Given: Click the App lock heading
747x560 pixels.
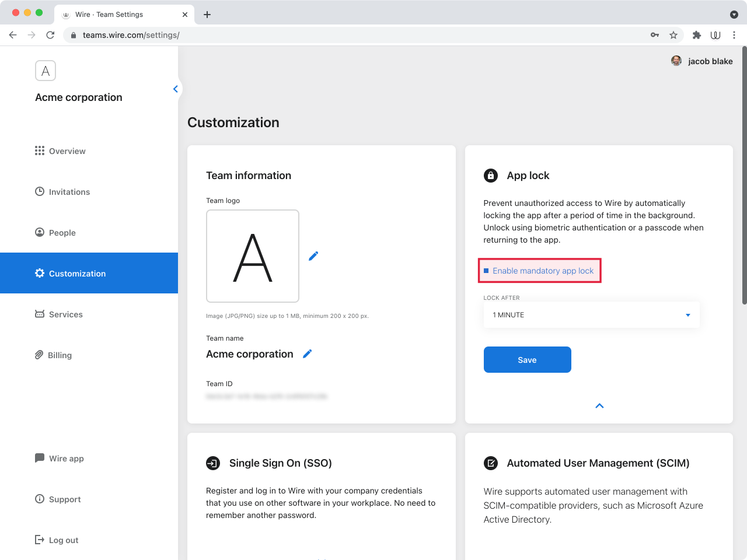Looking at the screenshot, I should pos(528,176).
